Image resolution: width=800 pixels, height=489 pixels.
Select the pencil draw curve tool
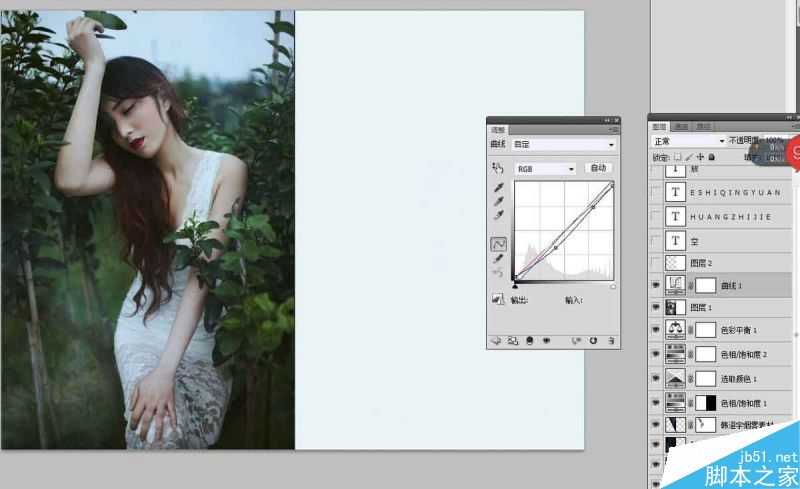point(498,258)
